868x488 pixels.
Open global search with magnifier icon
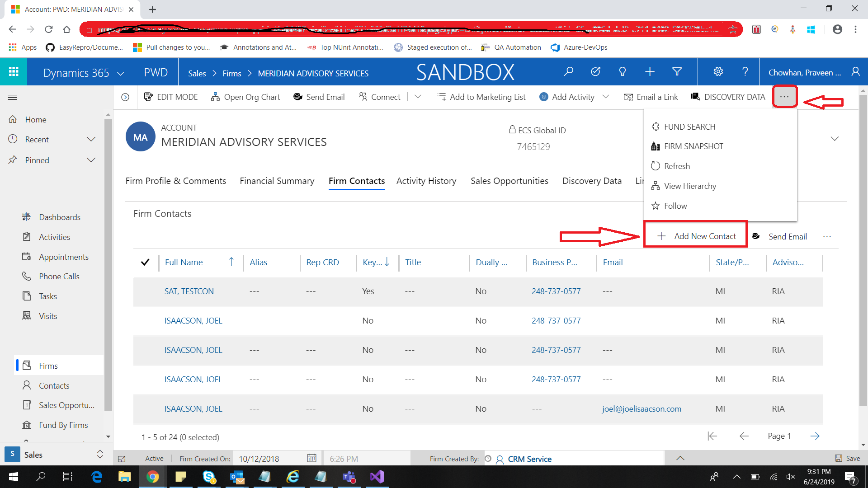568,71
